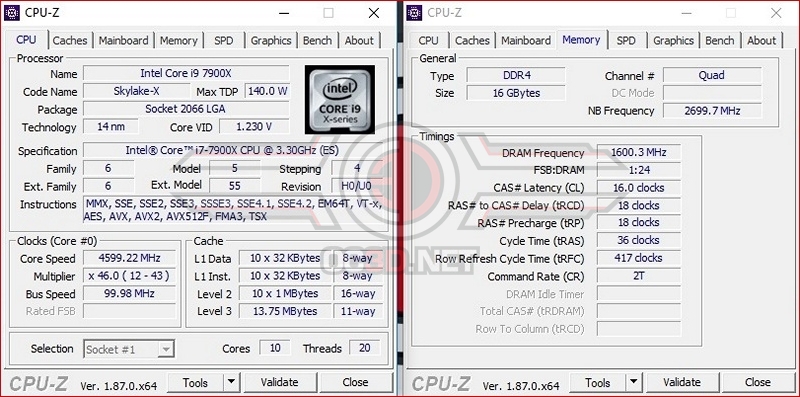Click the Instructions list text
Image resolution: width=800 pixels, height=397 pixels.
point(233,210)
